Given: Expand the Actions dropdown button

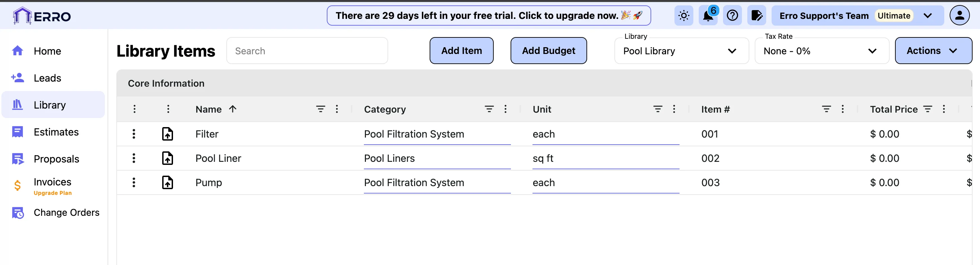Looking at the screenshot, I should (933, 51).
